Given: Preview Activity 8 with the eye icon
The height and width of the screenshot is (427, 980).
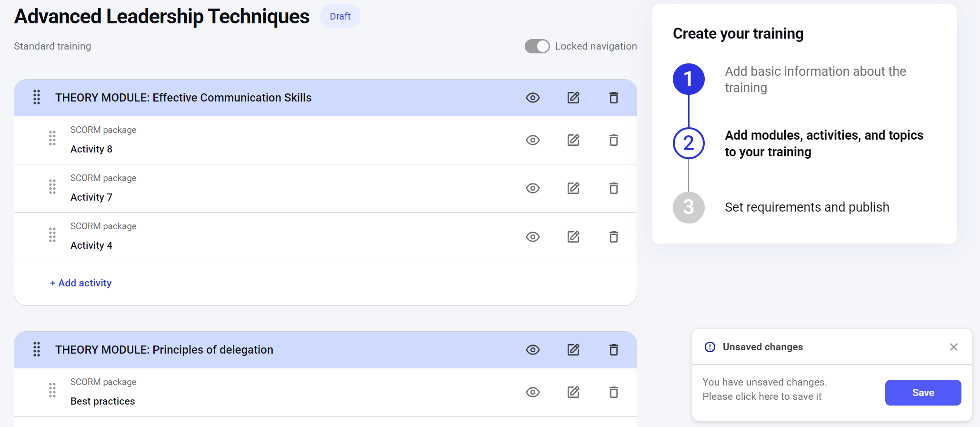Looking at the screenshot, I should pyautogui.click(x=533, y=140).
